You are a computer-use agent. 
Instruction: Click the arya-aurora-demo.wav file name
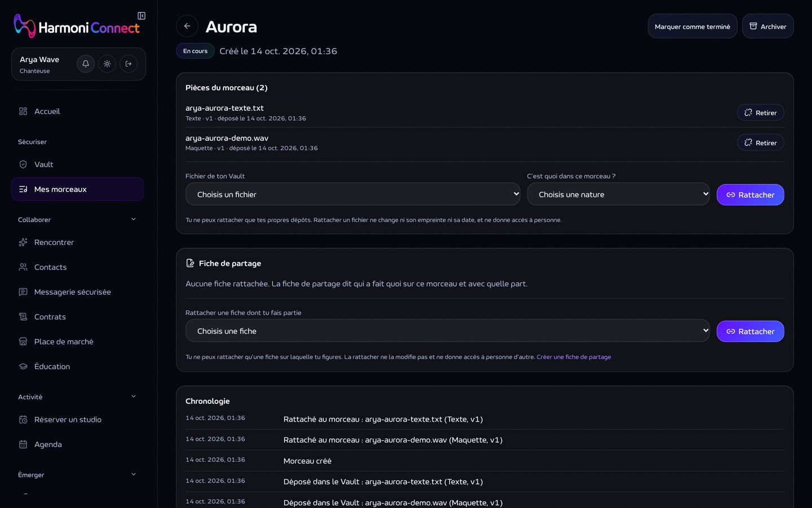click(x=227, y=138)
